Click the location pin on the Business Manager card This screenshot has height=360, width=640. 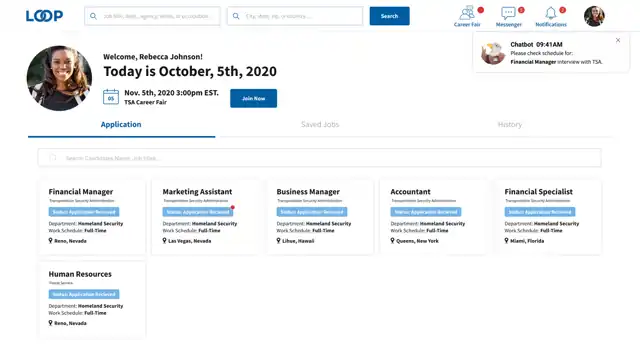278,240
